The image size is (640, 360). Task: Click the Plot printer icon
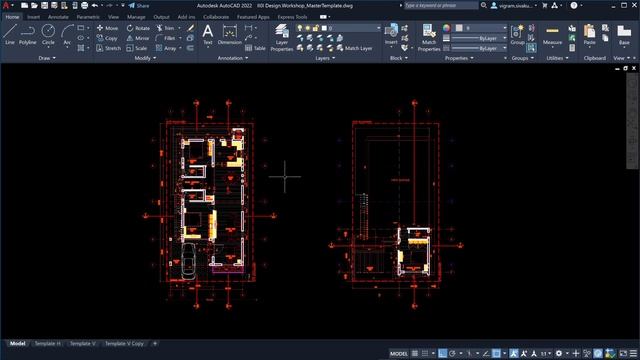(x=84, y=6)
